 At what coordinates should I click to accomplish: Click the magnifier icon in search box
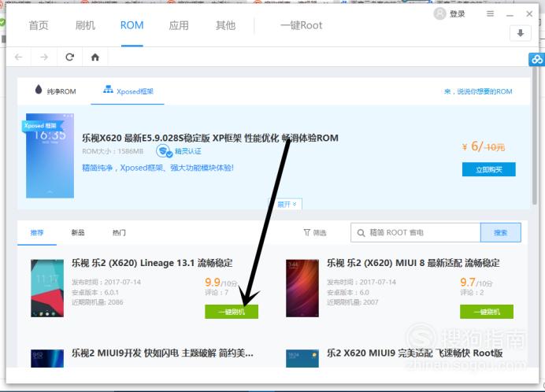pos(361,233)
